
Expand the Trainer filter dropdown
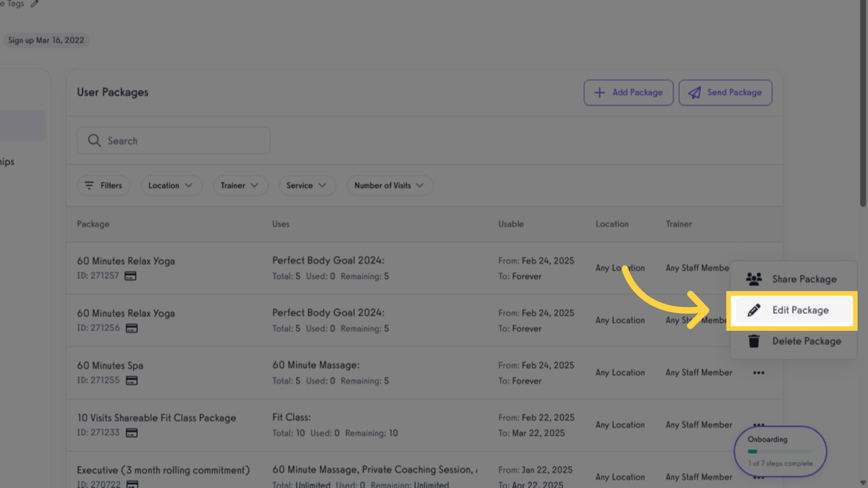(x=240, y=186)
